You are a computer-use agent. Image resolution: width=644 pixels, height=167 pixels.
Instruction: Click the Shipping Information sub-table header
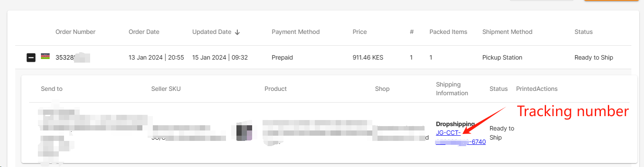pos(452,89)
